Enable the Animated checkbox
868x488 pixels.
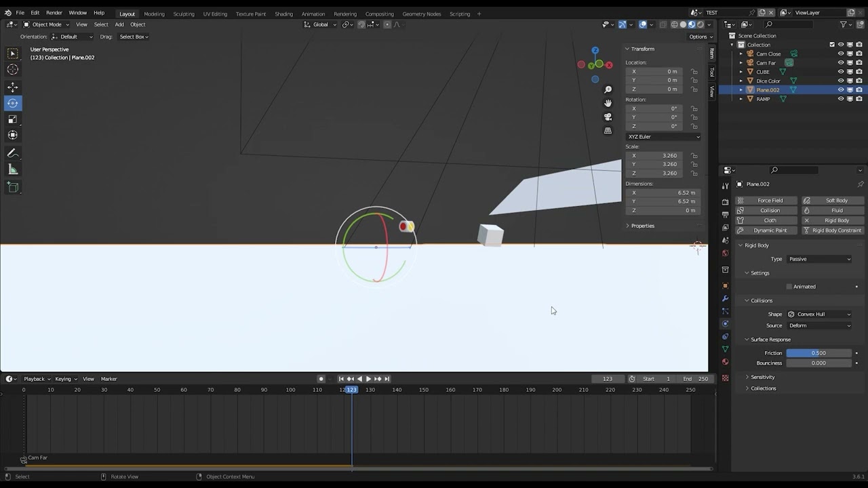click(789, 287)
